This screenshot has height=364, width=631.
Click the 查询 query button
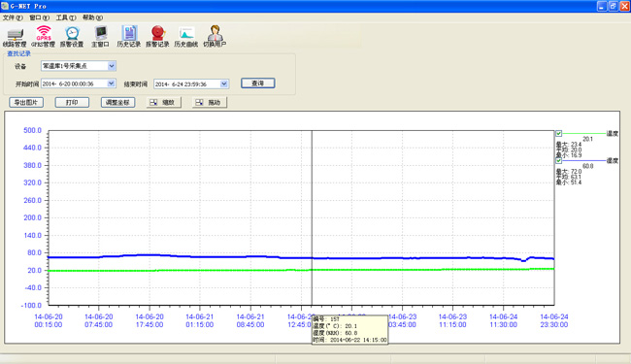[258, 83]
